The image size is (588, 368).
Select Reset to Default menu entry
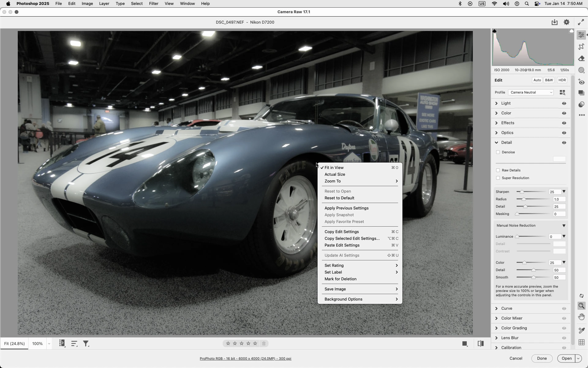click(x=339, y=198)
